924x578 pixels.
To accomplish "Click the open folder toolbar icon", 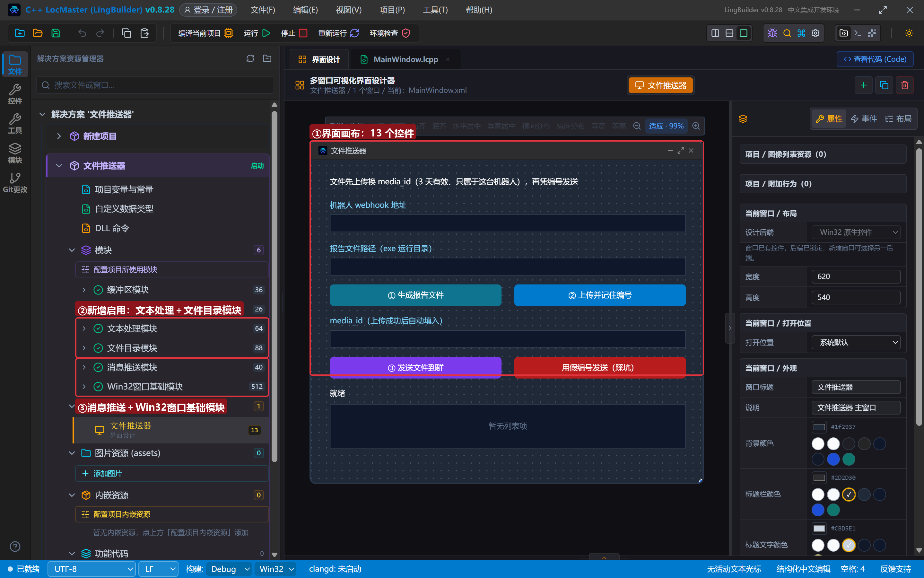I will [x=38, y=33].
